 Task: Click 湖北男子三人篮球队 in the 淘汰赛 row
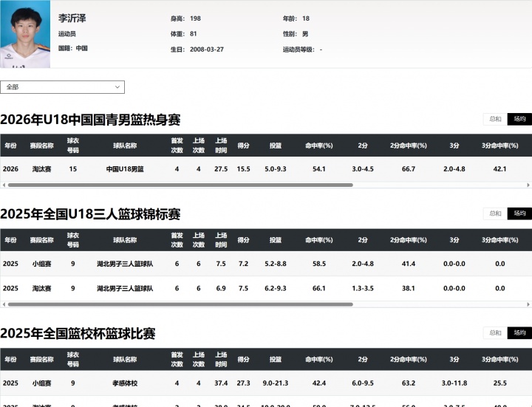point(125,288)
